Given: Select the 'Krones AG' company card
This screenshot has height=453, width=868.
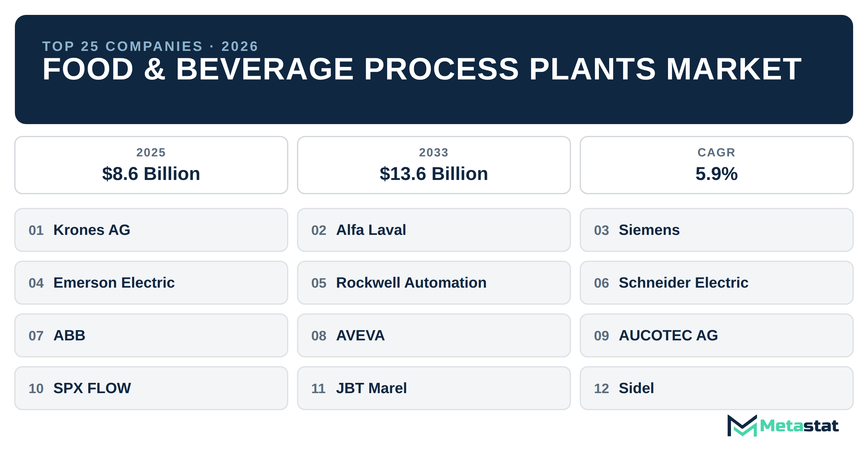Looking at the screenshot, I should coord(151,230).
